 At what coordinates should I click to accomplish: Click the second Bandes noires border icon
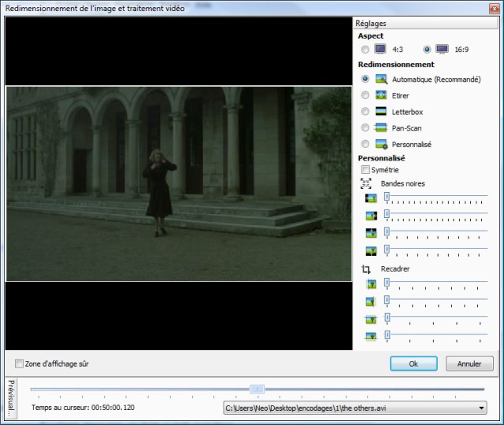(x=371, y=216)
